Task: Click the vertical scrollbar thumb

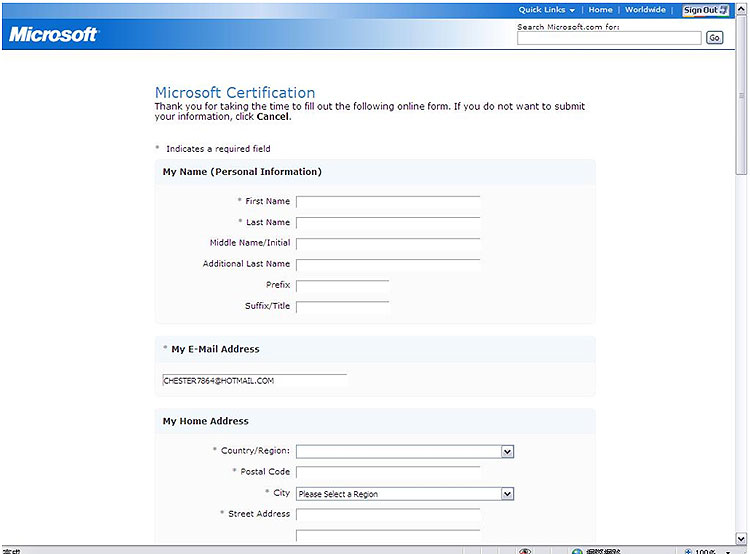Action: click(x=741, y=96)
